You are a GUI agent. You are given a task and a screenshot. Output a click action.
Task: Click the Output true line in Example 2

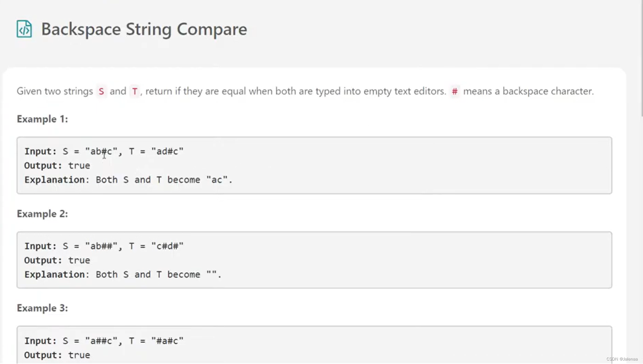pyautogui.click(x=57, y=260)
